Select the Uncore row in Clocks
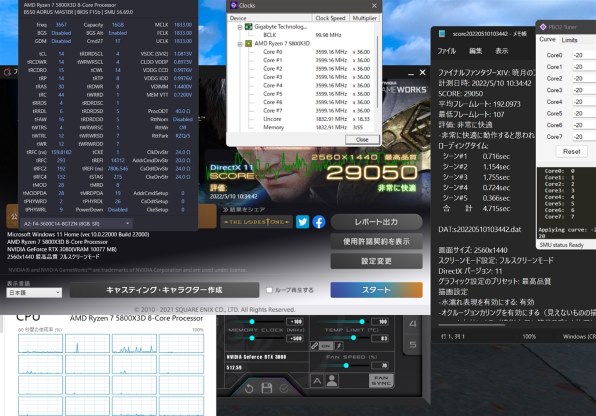 click(x=303, y=119)
